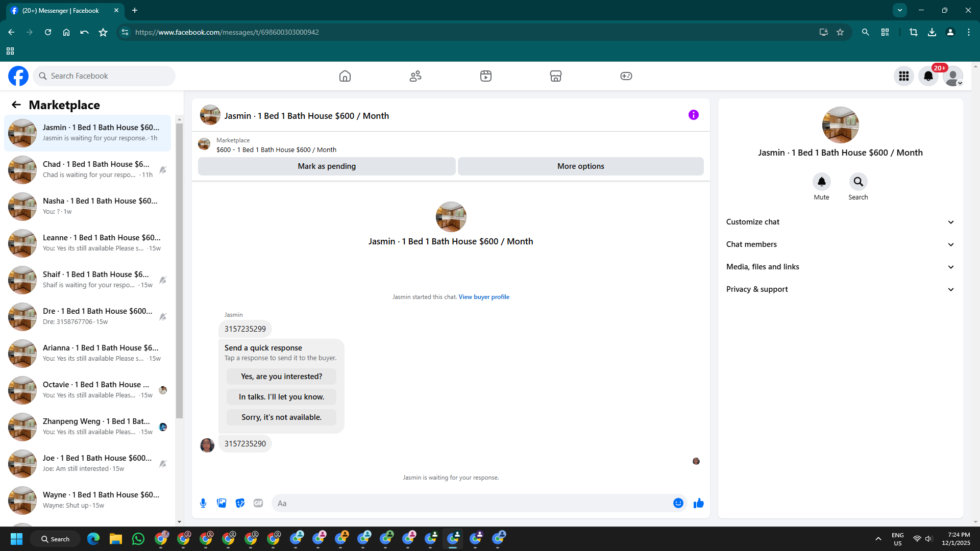The height and width of the screenshot is (551, 980).
Task: Click the browser address bar URL
Action: pyautogui.click(x=227, y=32)
